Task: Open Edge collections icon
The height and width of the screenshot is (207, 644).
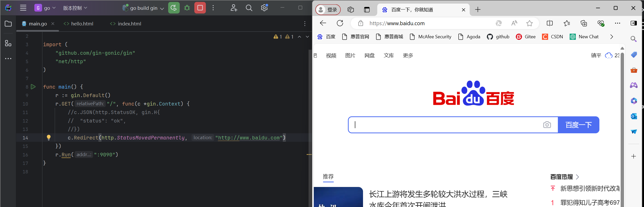Action: point(584,23)
